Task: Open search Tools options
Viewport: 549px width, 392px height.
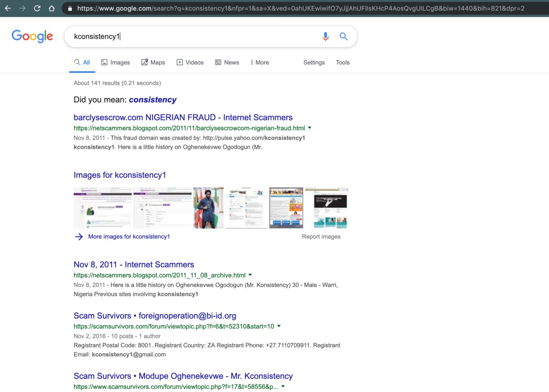Action: (343, 62)
